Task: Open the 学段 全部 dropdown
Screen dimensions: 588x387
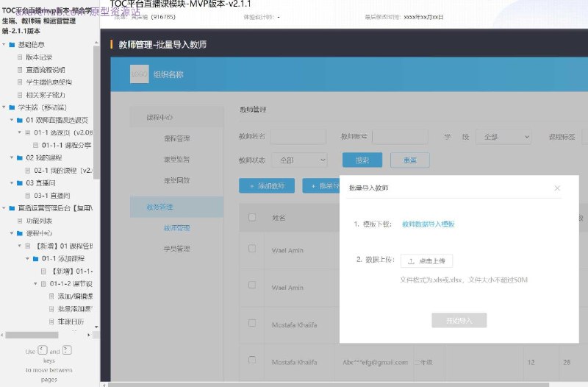Action: pyautogui.click(x=503, y=137)
